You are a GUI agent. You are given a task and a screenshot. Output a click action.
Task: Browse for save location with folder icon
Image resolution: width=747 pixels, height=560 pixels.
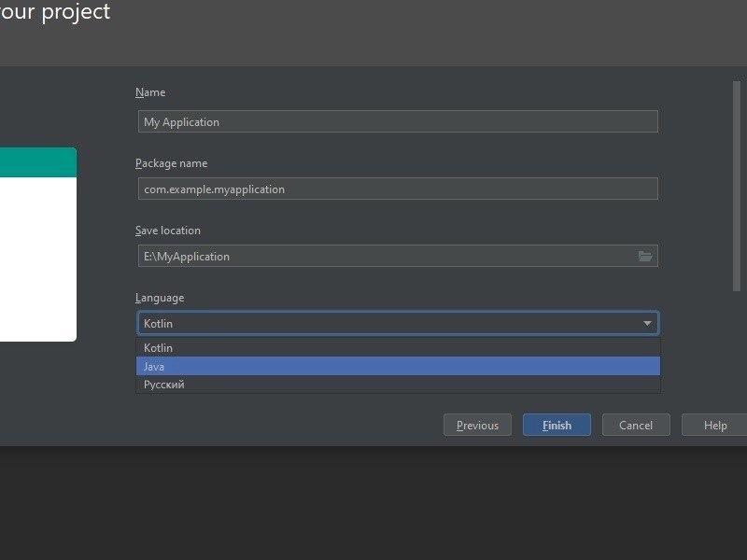tap(644, 256)
